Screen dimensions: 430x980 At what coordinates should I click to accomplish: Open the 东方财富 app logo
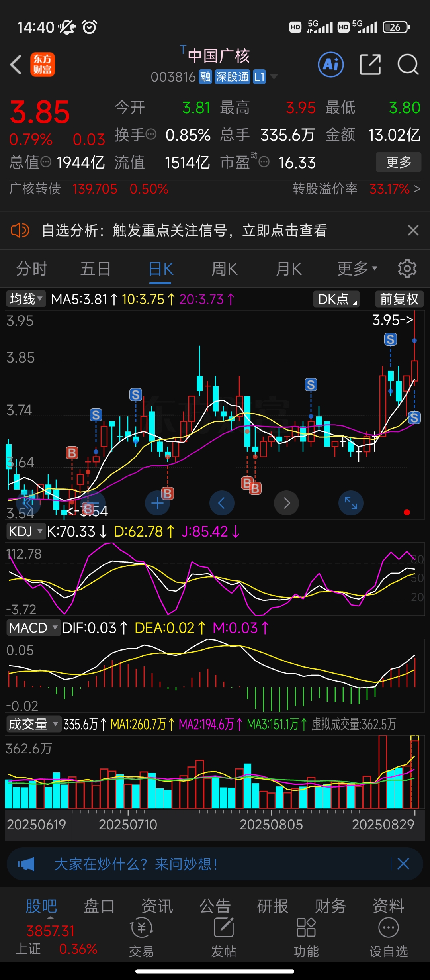coord(43,65)
